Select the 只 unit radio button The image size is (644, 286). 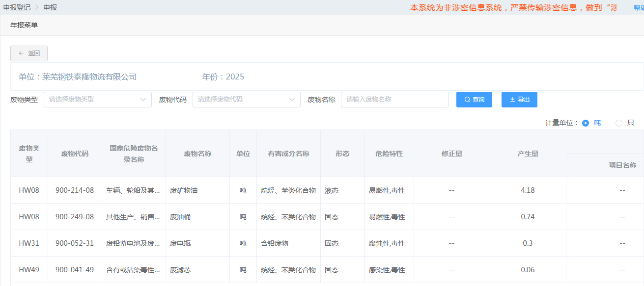(619, 123)
